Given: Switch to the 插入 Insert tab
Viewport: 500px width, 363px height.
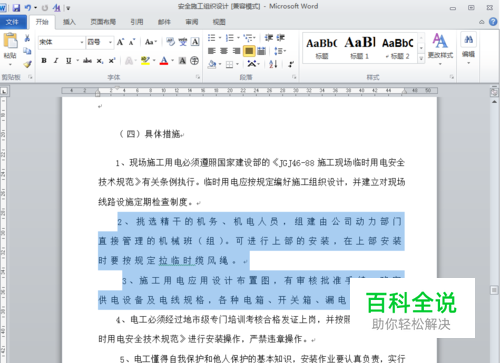Looking at the screenshot, I should pos(69,22).
